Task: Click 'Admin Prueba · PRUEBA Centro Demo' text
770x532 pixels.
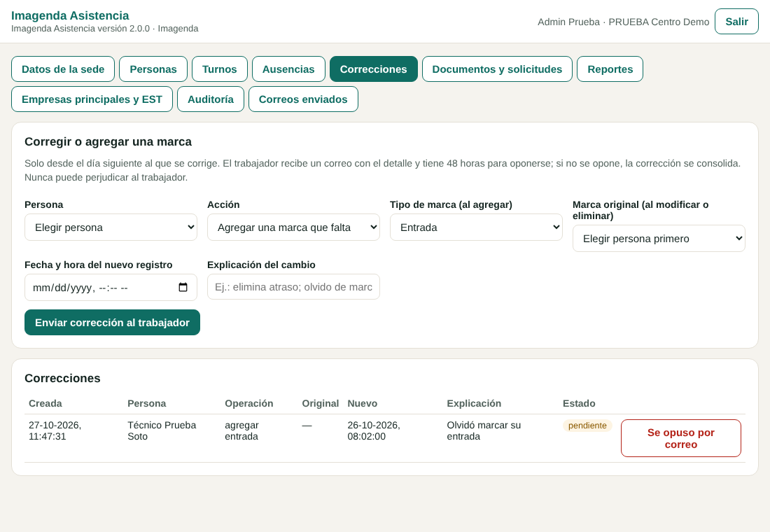Action: pyautogui.click(x=623, y=22)
